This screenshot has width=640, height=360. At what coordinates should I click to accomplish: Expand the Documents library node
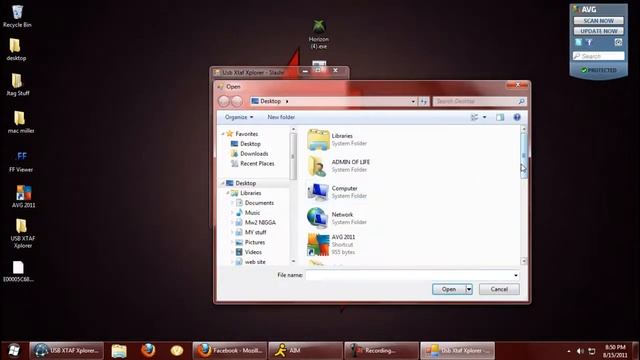click(232, 203)
